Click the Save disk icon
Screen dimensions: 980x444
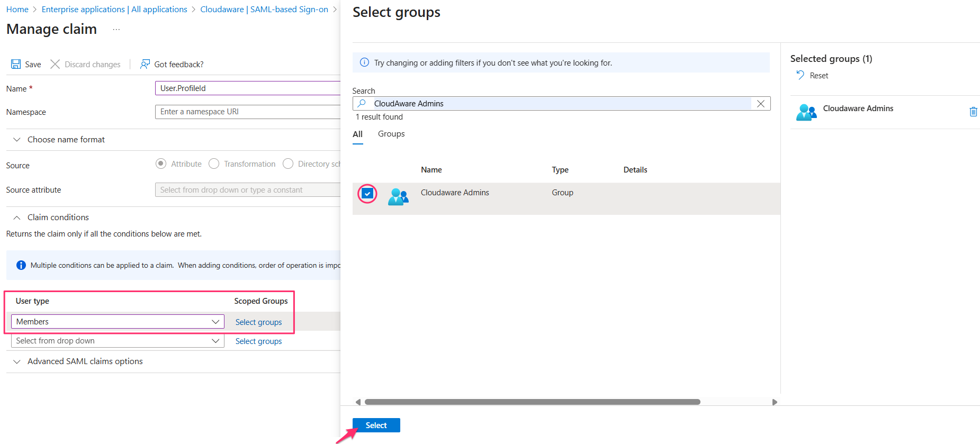coord(16,64)
